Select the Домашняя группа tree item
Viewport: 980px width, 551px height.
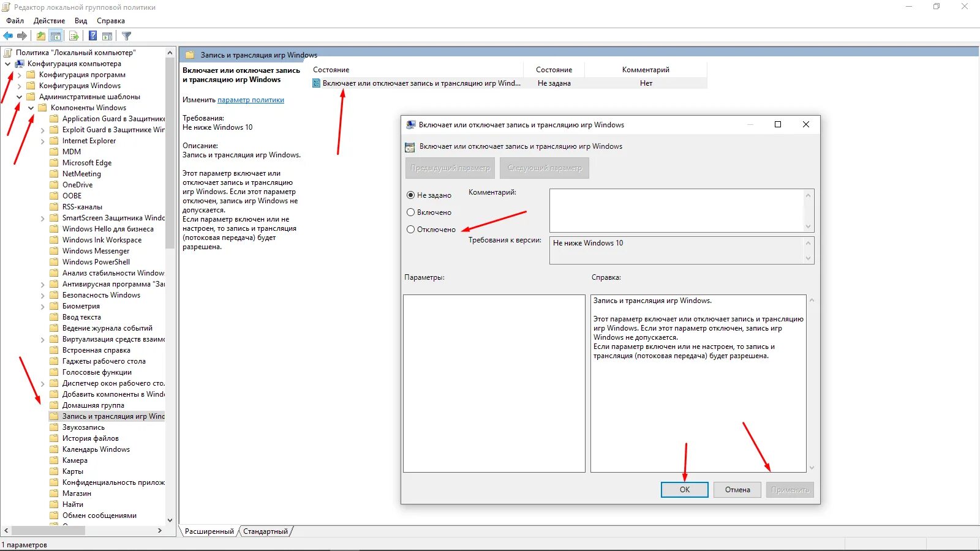pyautogui.click(x=93, y=405)
